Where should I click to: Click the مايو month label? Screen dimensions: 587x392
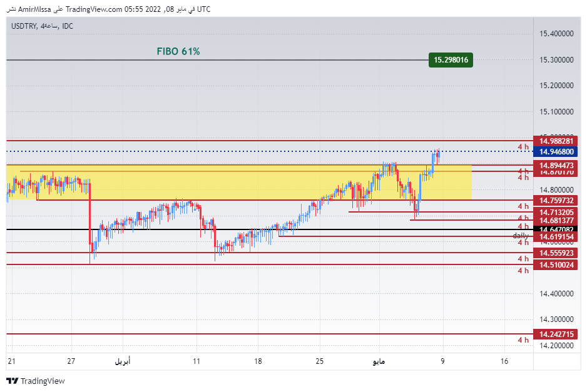[x=379, y=361]
